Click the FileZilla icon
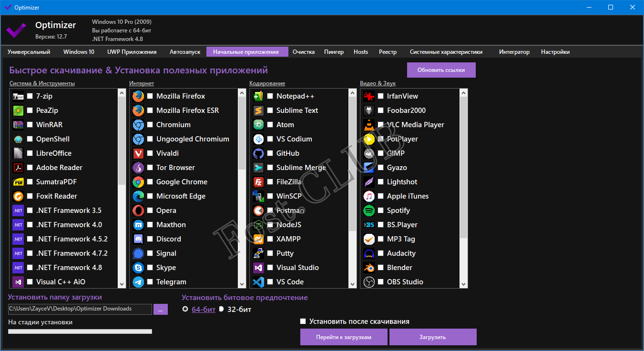The image size is (644, 351). (258, 182)
